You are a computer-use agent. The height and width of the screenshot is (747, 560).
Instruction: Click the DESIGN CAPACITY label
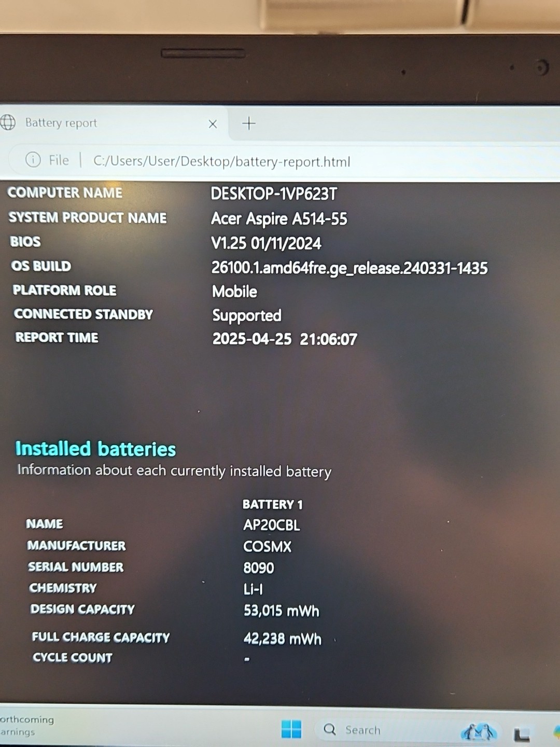click(x=82, y=609)
